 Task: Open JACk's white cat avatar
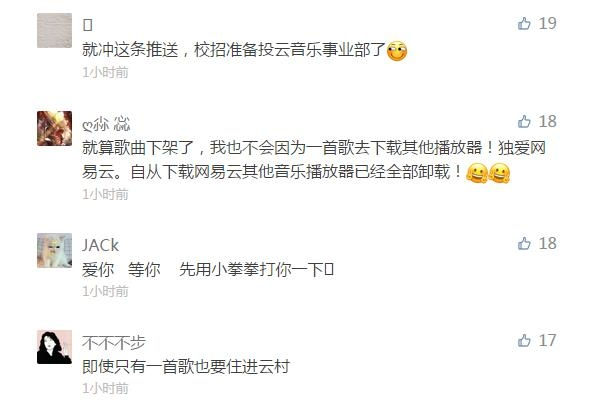click(x=54, y=250)
